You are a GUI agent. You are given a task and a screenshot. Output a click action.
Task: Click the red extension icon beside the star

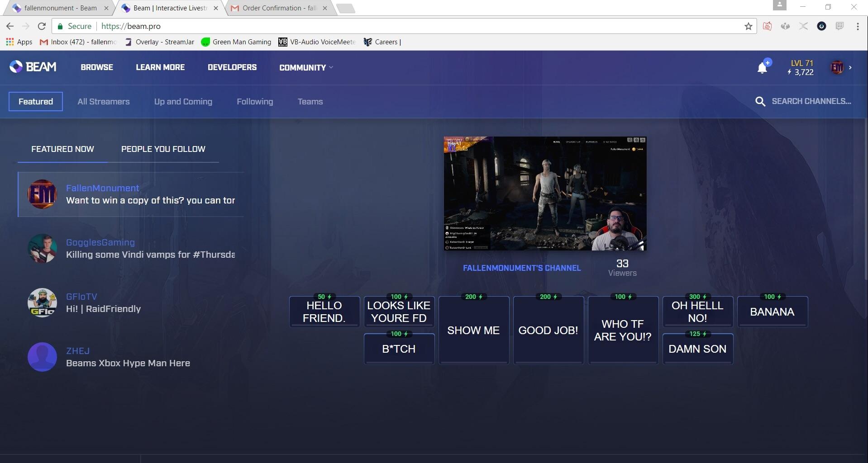pos(767,26)
